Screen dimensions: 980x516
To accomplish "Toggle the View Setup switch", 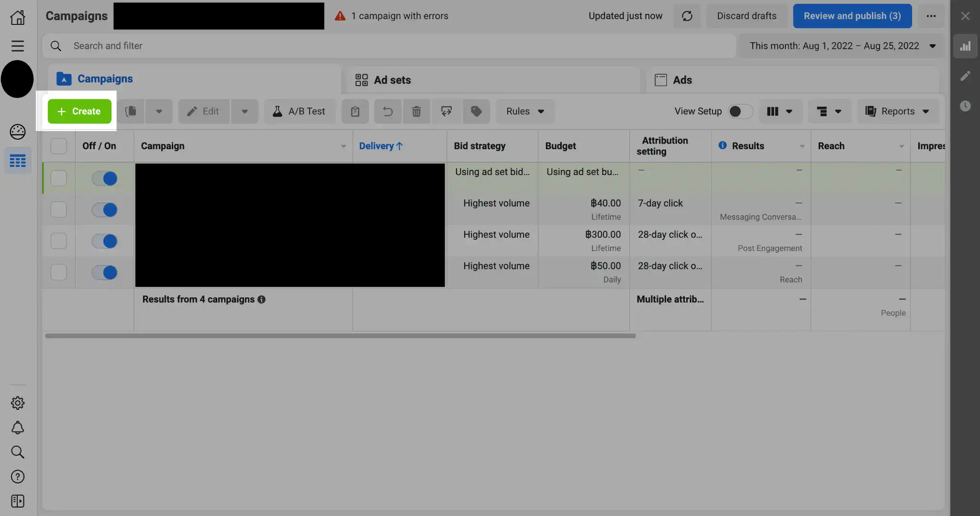I will (740, 111).
